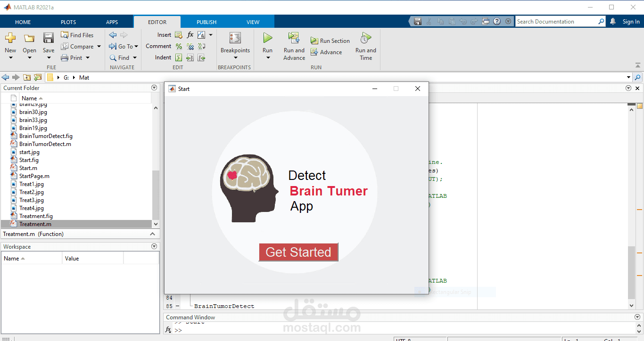Open the Compare dropdown arrow
Screen dimensions: 644x341
(x=99, y=47)
